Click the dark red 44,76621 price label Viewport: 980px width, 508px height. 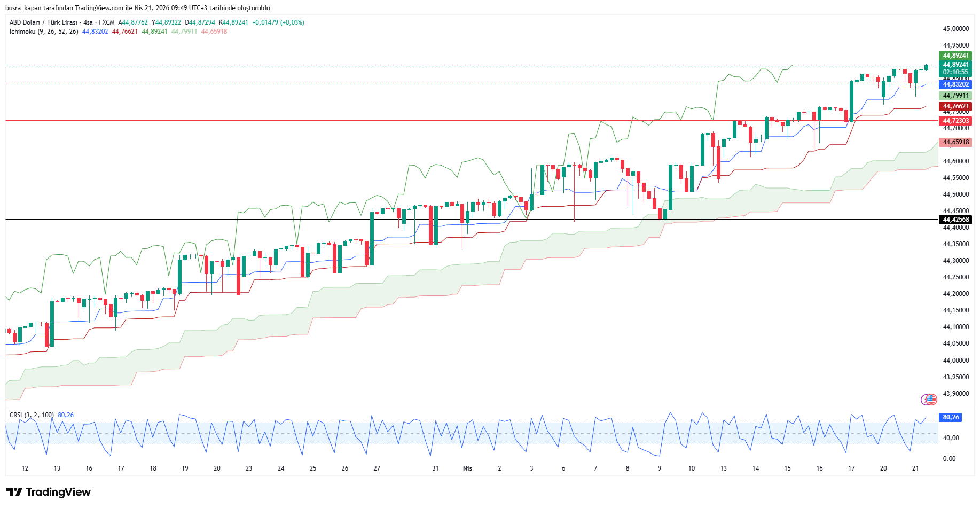pos(955,106)
